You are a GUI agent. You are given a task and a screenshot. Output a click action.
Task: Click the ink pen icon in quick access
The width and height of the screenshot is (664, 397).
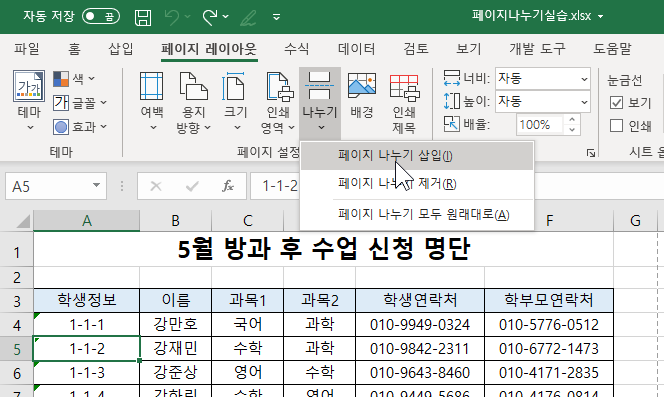point(249,17)
